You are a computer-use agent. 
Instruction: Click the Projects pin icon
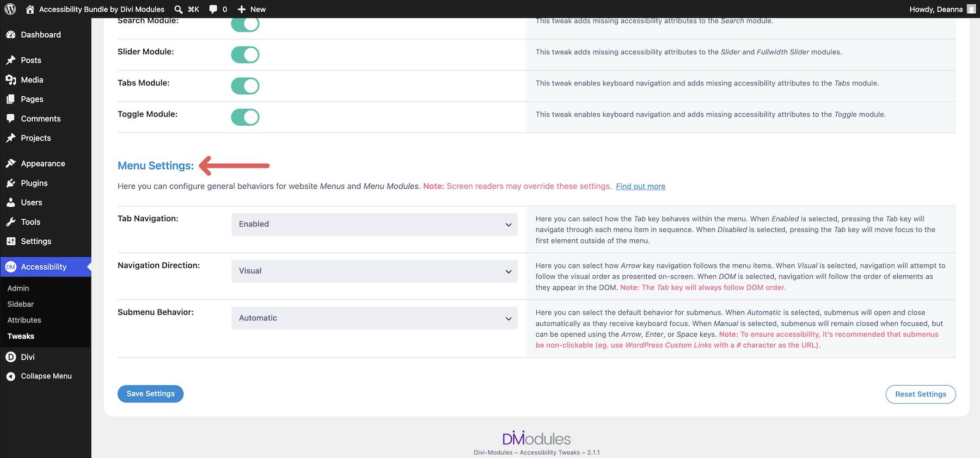11,138
